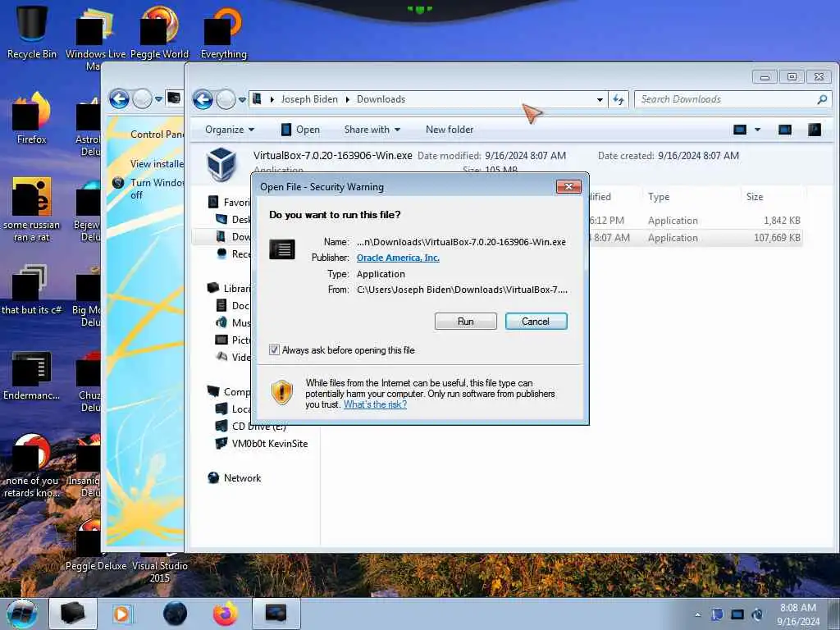
Task: Change the view icon in Downloads toolbar
Action: coord(740,130)
